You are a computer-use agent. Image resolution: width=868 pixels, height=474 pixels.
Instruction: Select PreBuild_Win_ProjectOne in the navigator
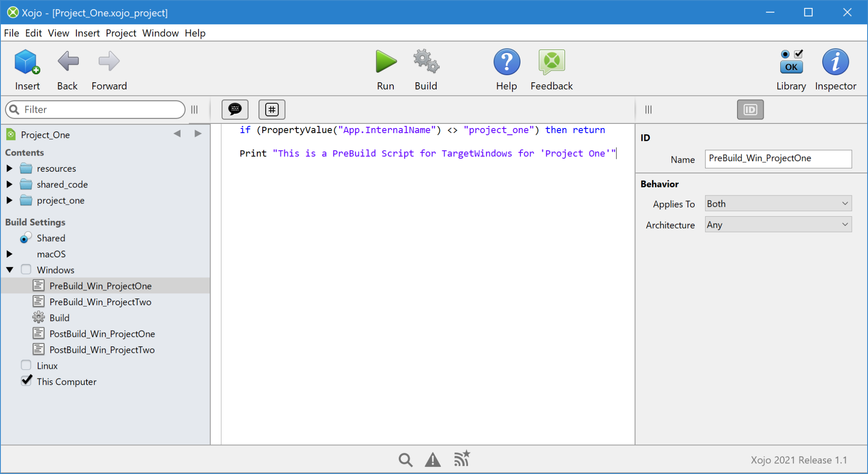tap(106, 286)
